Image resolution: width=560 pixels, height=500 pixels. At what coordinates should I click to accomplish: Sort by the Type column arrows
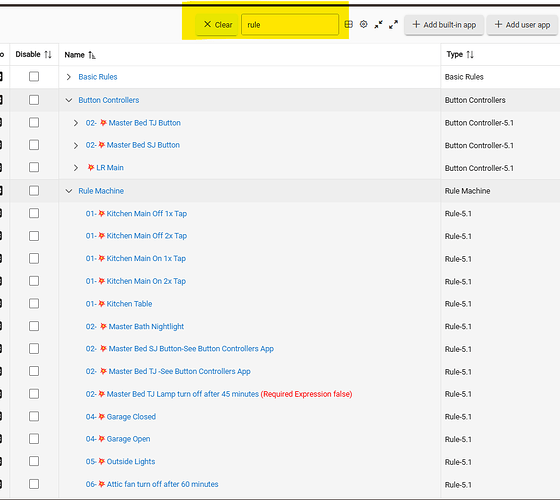(470, 55)
